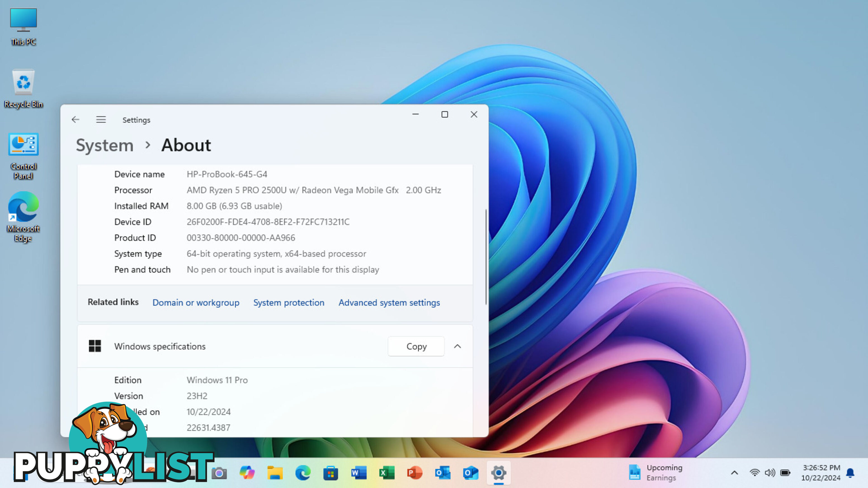Go back with the Settings back arrow
The width and height of the screenshot is (868, 488).
coord(75,120)
